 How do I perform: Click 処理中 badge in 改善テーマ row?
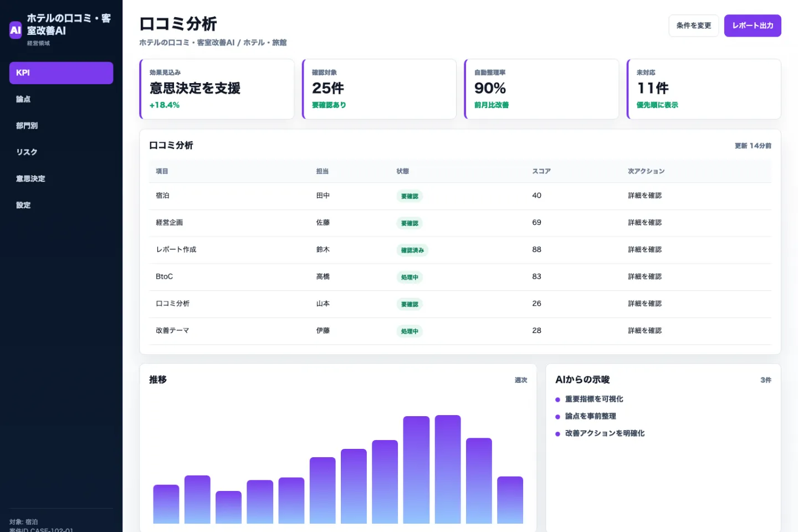410,331
